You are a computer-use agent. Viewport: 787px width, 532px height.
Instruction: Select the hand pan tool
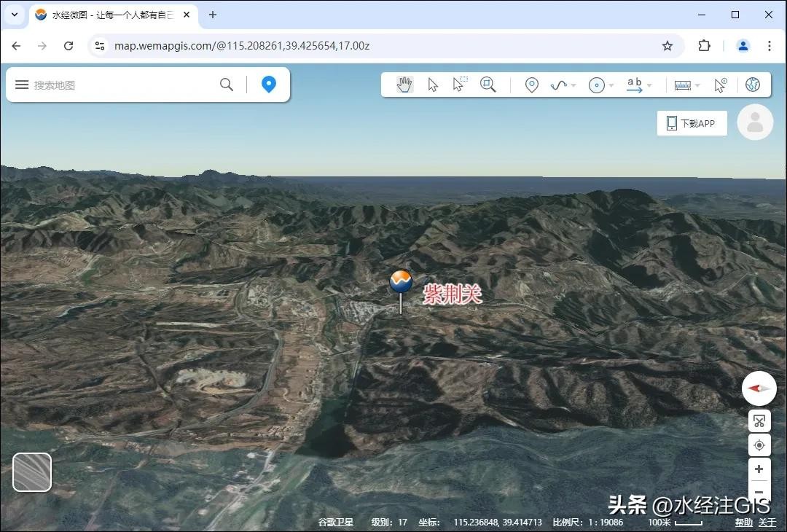click(404, 85)
